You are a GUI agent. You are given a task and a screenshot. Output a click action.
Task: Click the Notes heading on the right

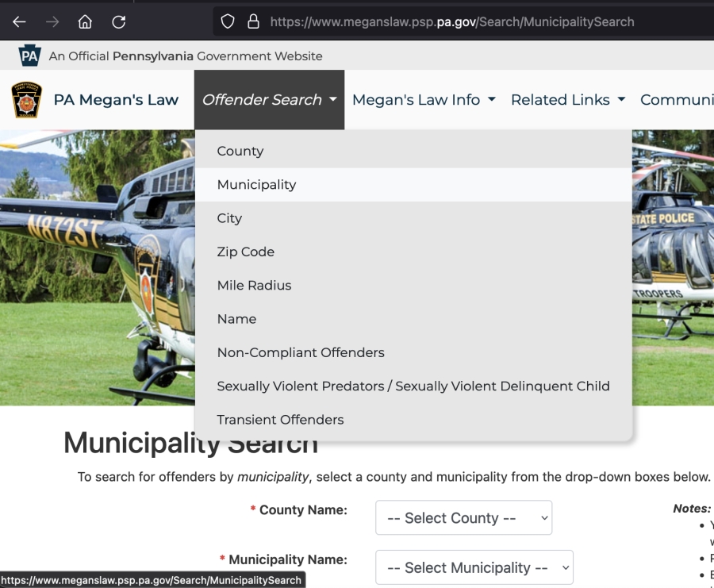[x=692, y=509]
